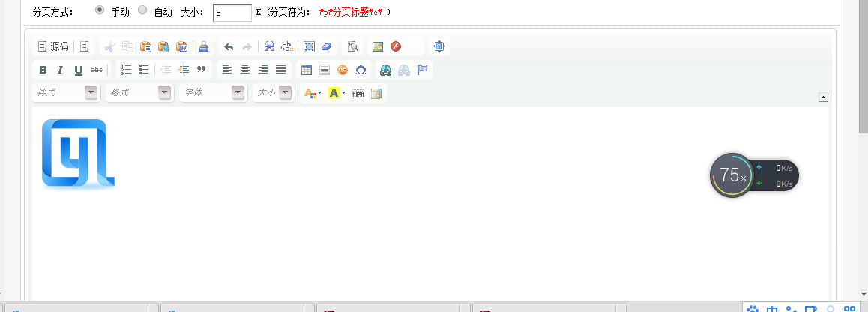Insert a smiley emoticon
This screenshot has width=868, height=312.
pyautogui.click(x=343, y=70)
